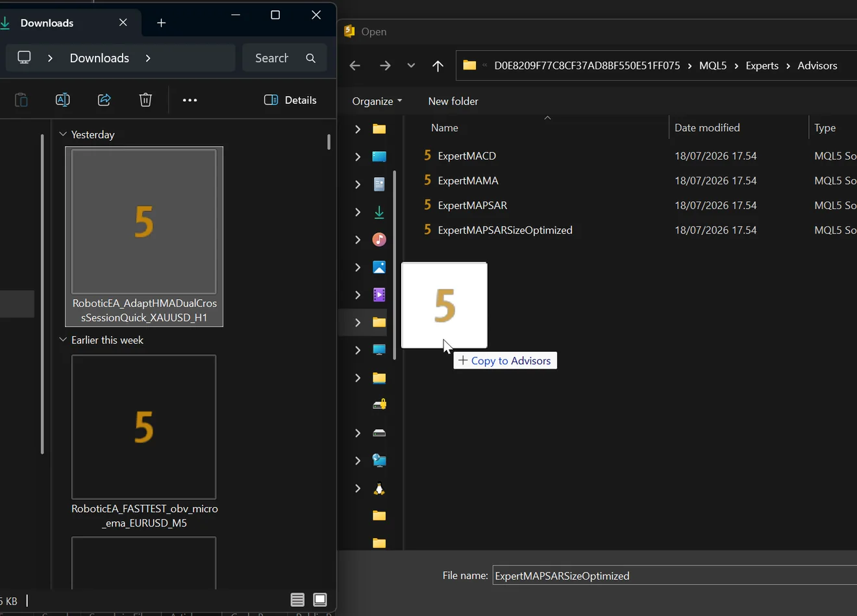
Task: Sort by the Type column header
Action: coord(825,128)
